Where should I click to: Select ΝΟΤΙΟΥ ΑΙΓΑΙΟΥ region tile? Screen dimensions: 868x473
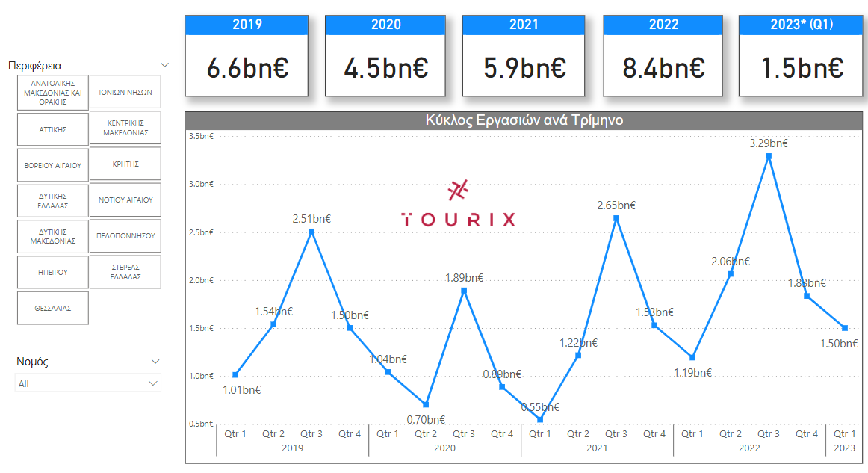(125, 200)
